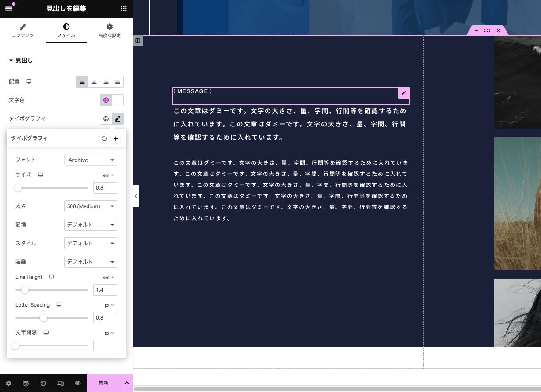Open the フォント Archivo dropdown
Viewport: 541px width, 392px height.
91,160
